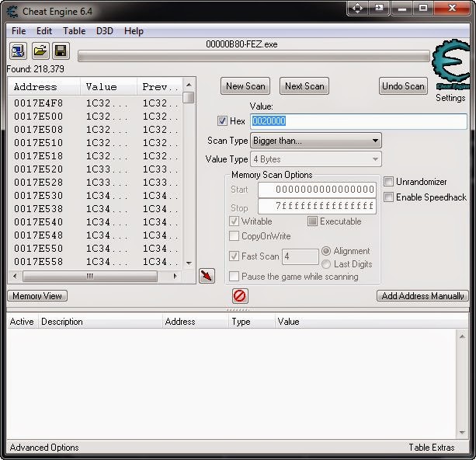Open the Edit menu
Image resolution: width=476 pixels, height=460 pixels.
[44, 31]
